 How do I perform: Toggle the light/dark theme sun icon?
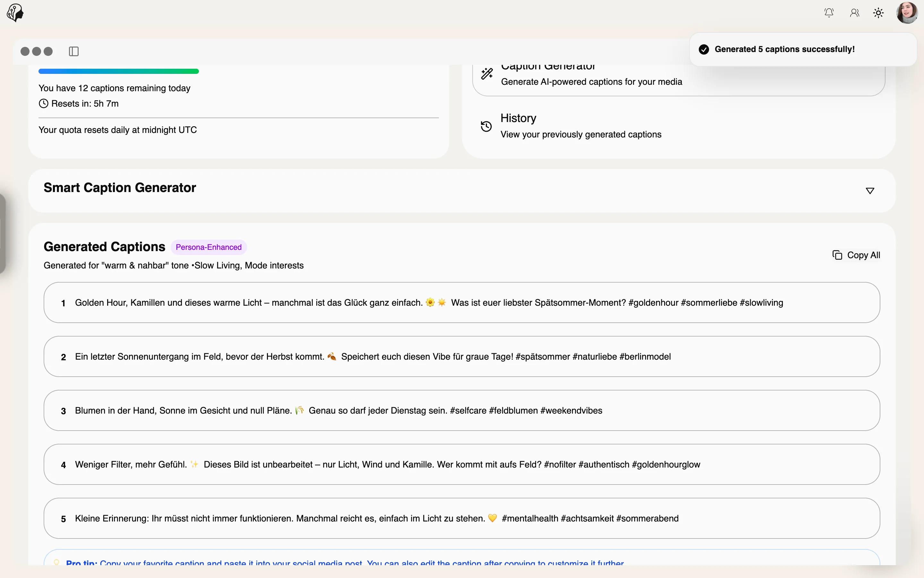click(x=878, y=13)
